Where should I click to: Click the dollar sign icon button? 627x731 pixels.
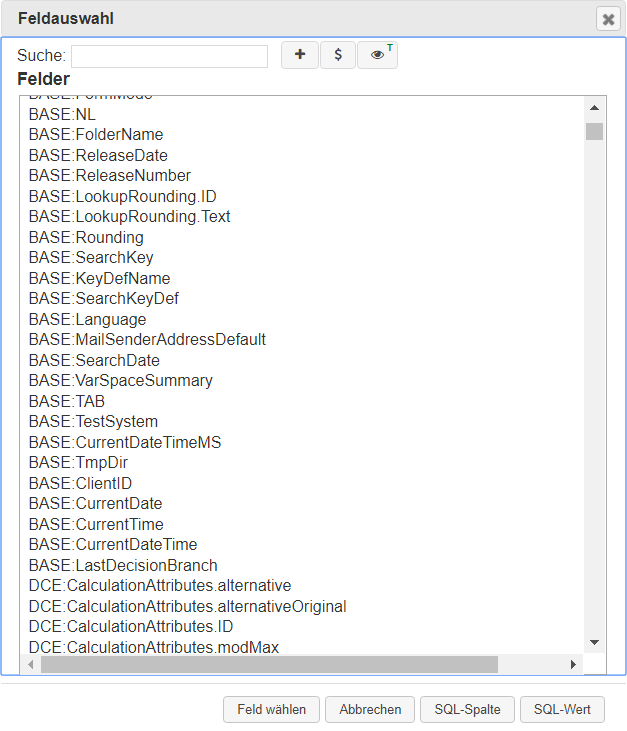pos(338,55)
